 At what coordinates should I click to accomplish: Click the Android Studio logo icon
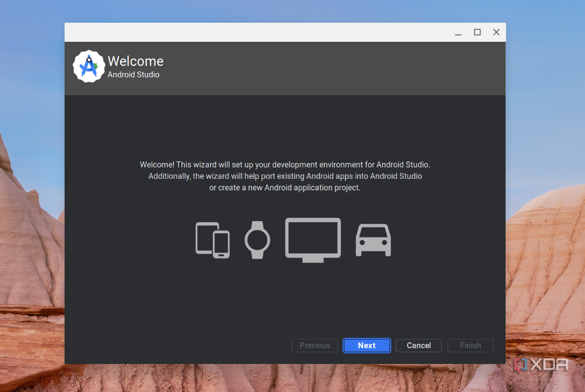pos(89,66)
